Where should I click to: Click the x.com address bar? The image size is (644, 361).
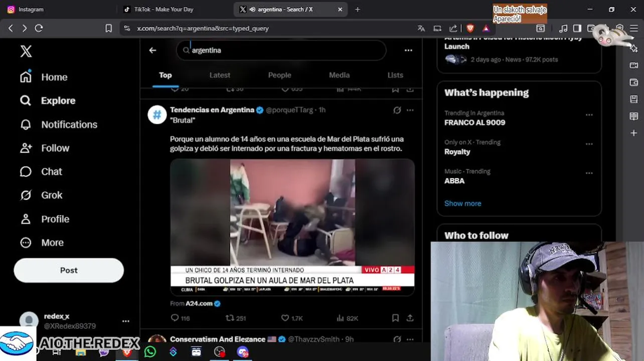click(x=271, y=29)
